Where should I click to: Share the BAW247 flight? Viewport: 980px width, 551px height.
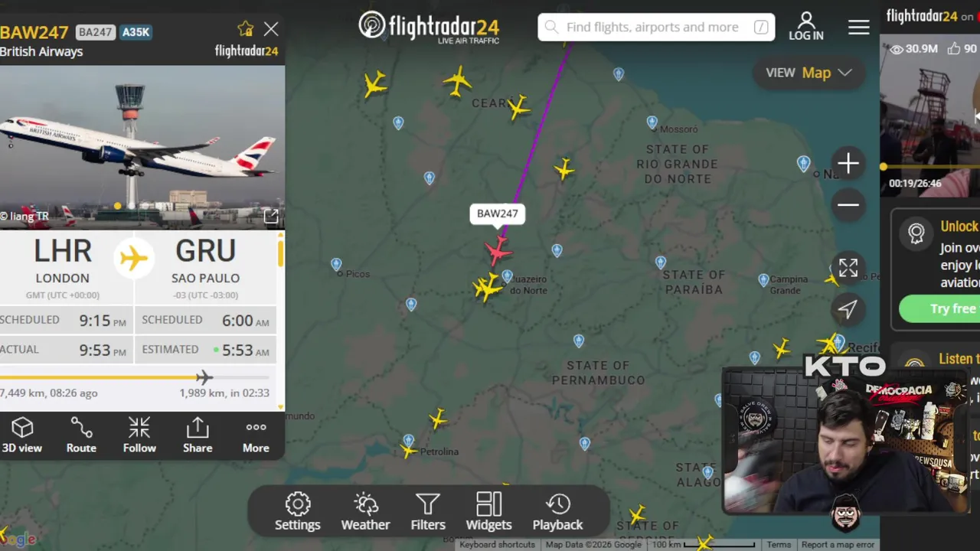pyautogui.click(x=198, y=435)
